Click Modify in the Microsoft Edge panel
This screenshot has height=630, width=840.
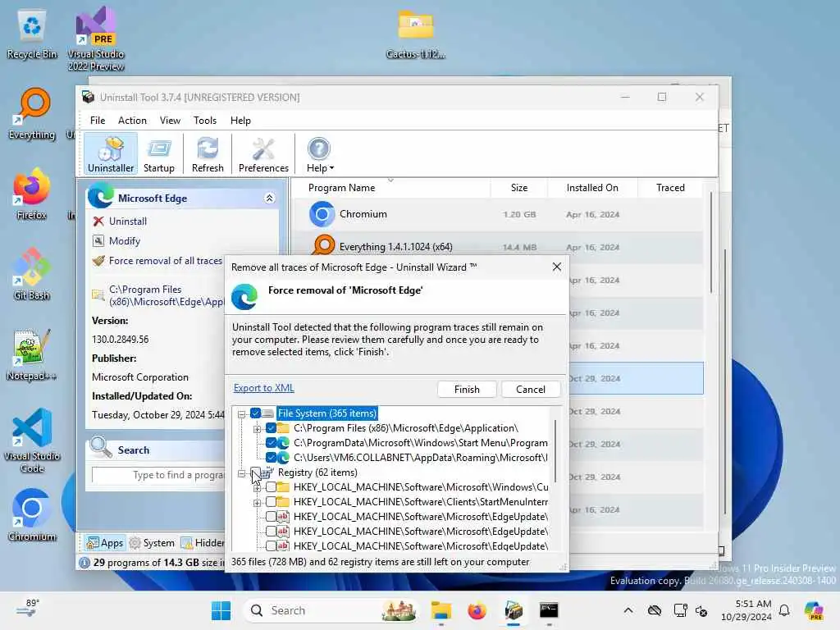click(125, 241)
